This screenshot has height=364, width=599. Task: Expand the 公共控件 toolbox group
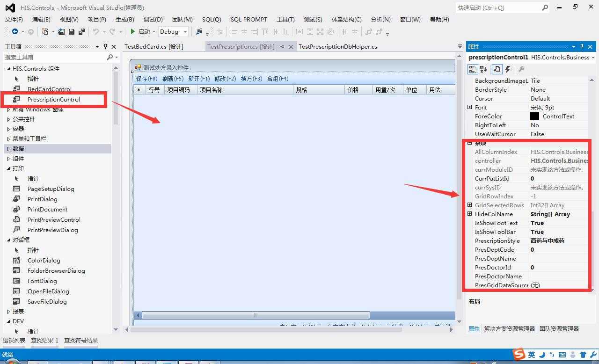(8, 119)
